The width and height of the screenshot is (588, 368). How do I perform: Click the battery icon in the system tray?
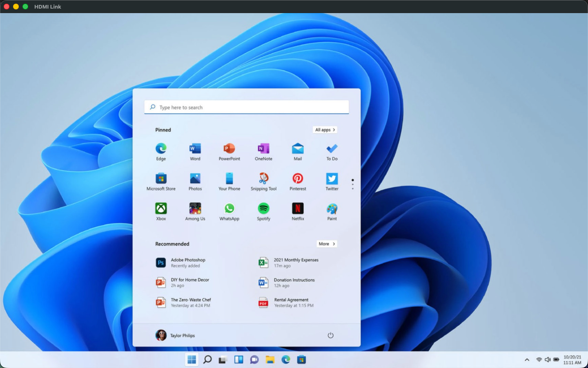tap(556, 360)
